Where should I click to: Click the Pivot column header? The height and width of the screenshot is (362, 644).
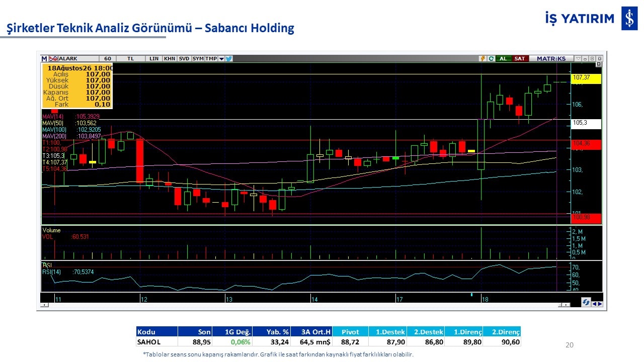(x=350, y=332)
